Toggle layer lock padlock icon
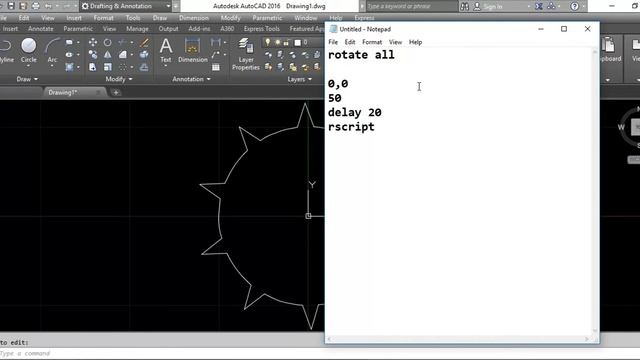The image size is (640, 360). pyautogui.click(x=287, y=42)
